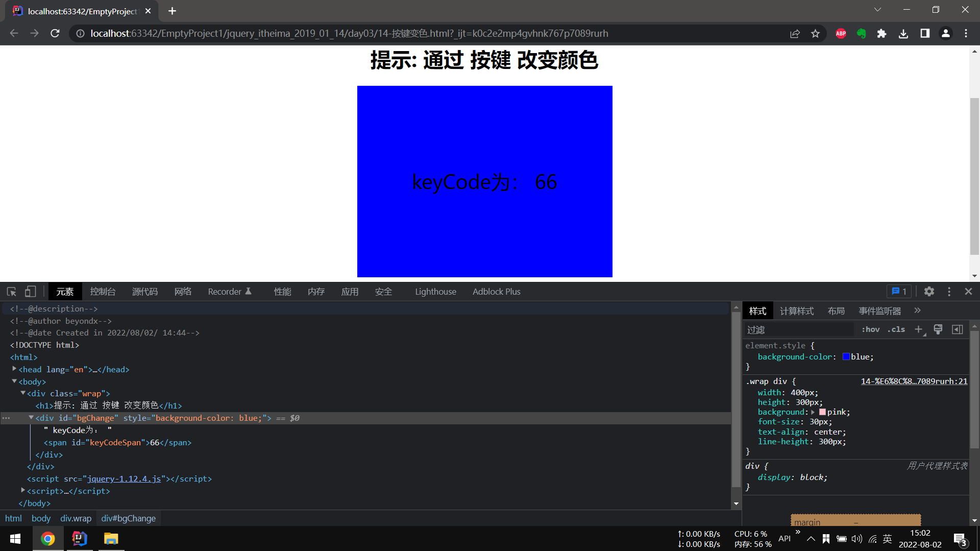Open File Explorer from the taskbar
The image size is (980, 551).
pyautogui.click(x=111, y=539)
